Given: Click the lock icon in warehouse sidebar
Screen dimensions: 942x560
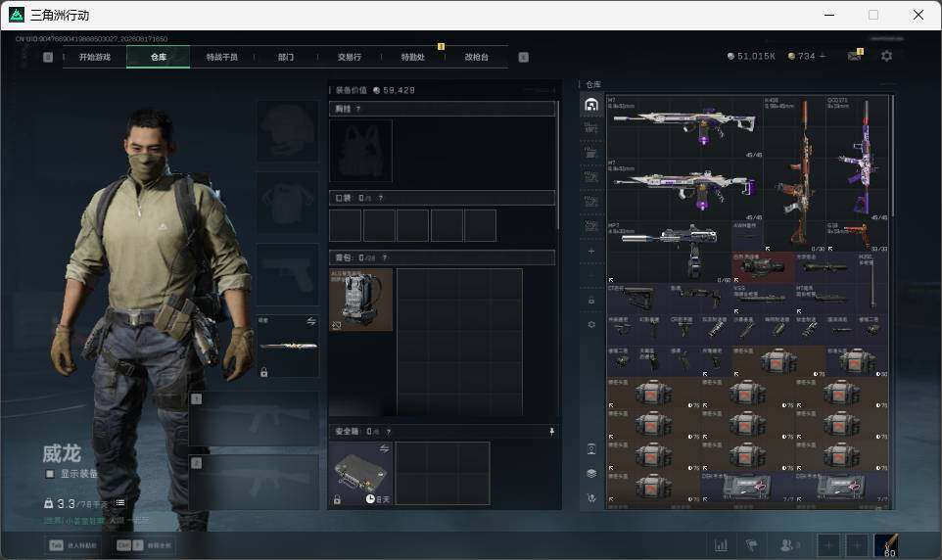Looking at the screenshot, I should point(591,300).
